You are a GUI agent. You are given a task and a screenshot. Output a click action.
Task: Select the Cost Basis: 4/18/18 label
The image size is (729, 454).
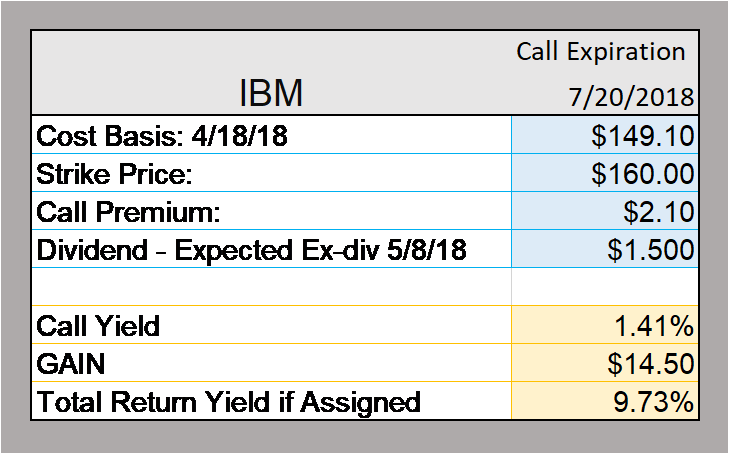pyautogui.click(x=162, y=136)
